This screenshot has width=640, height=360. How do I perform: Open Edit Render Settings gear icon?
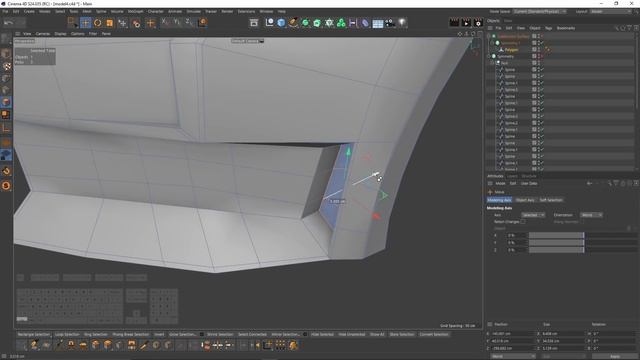(478, 23)
